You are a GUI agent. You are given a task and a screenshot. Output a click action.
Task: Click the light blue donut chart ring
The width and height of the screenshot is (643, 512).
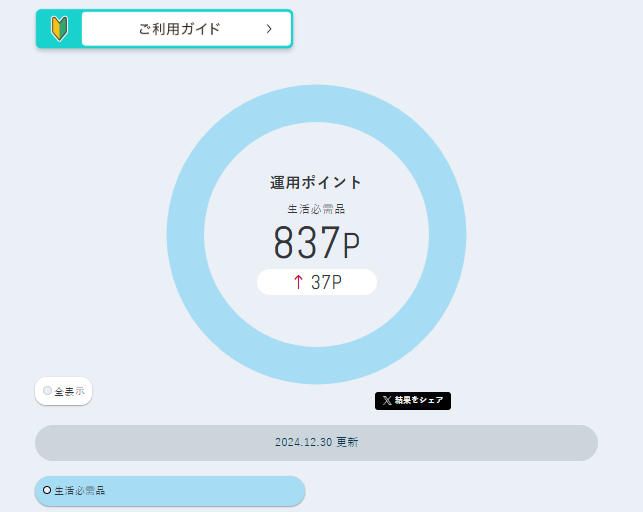point(185,235)
